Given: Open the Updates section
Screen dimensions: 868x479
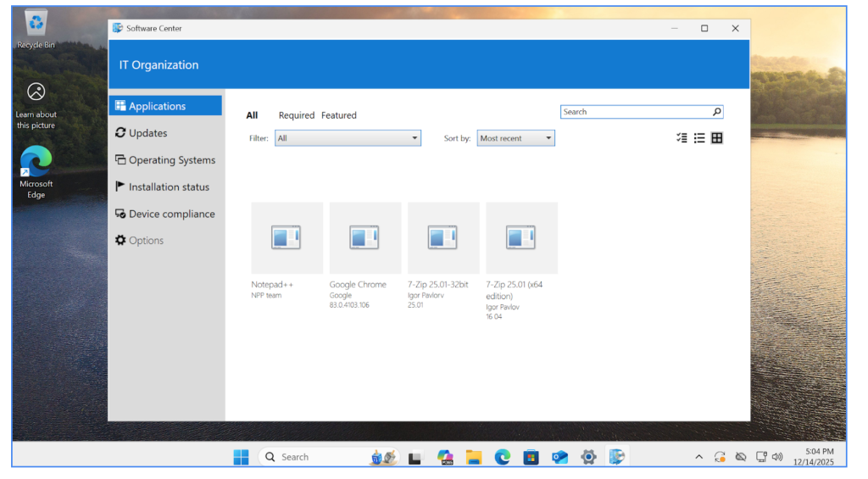Looking at the screenshot, I should pyautogui.click(x=147, y=133).
